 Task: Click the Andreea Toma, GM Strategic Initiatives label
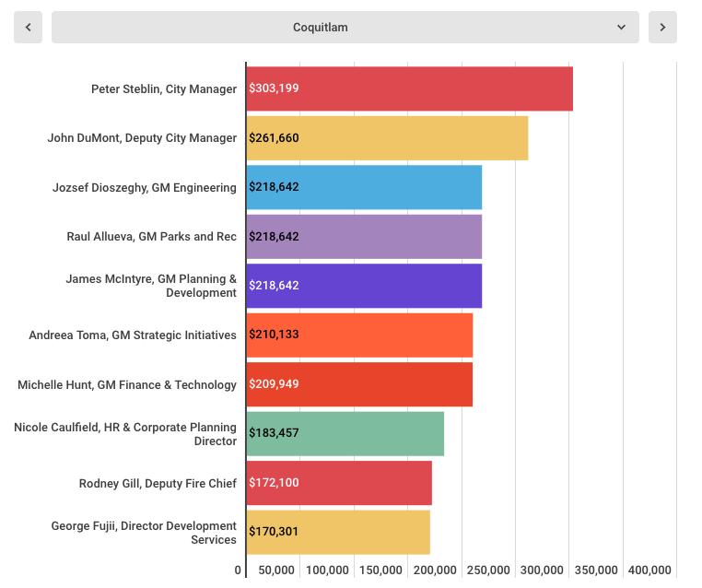tap(133, 335)
